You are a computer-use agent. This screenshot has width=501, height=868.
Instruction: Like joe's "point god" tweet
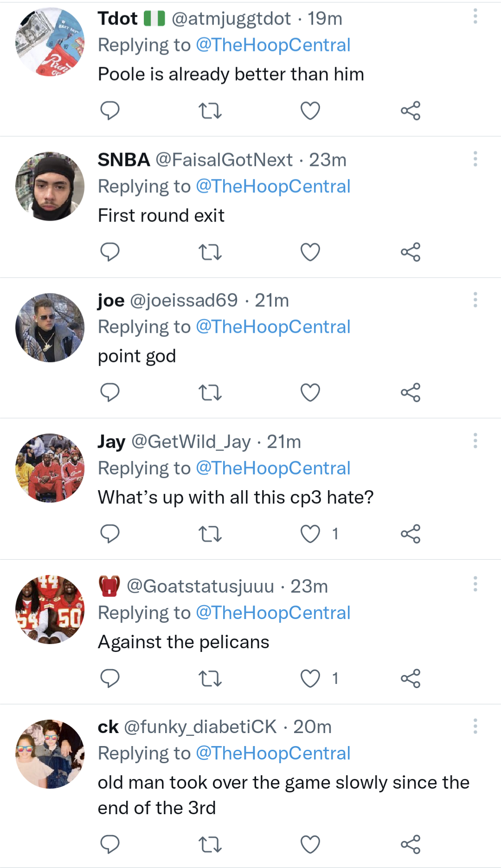[310, 393]
